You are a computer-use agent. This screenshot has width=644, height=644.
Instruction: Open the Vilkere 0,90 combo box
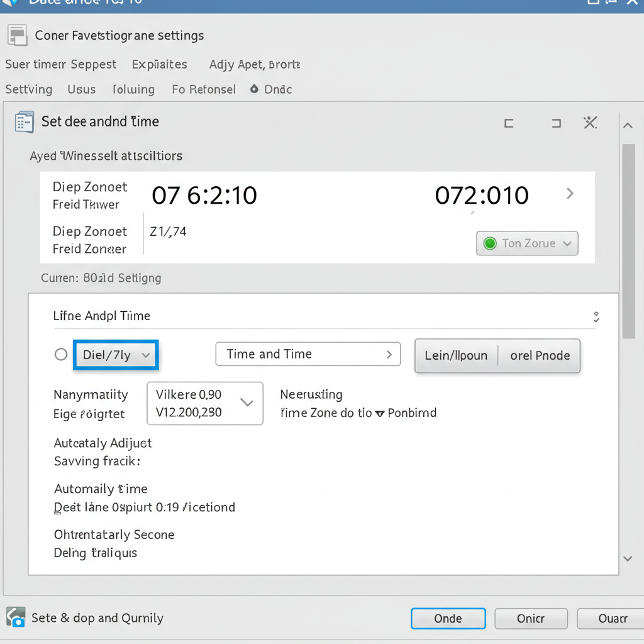(x=205, y=403)
